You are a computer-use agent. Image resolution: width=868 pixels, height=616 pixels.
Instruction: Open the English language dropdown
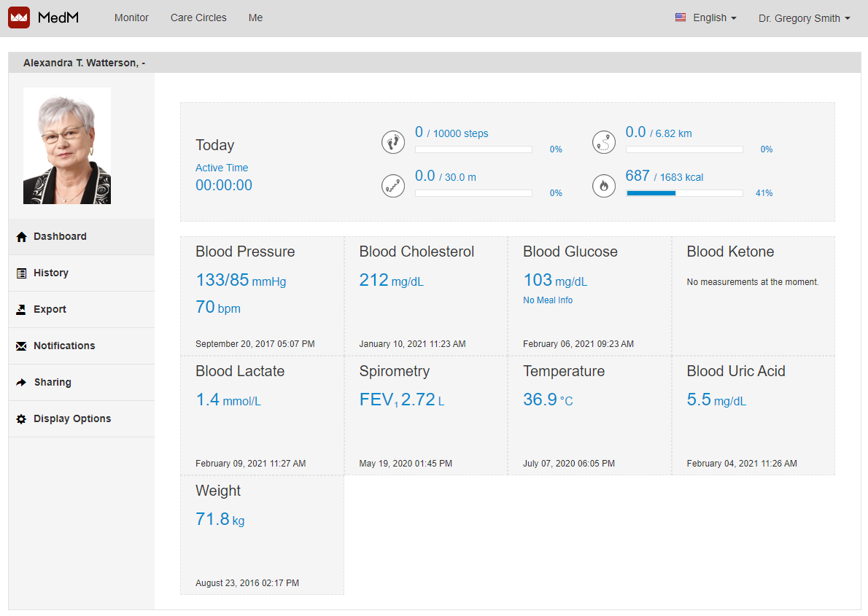pyautogui.click(x=705, y=17)
